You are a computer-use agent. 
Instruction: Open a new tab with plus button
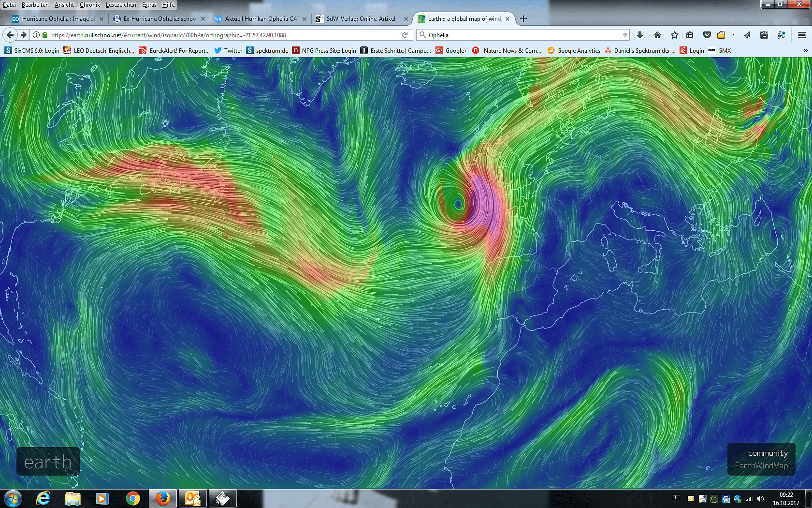[x=523, y=19]
